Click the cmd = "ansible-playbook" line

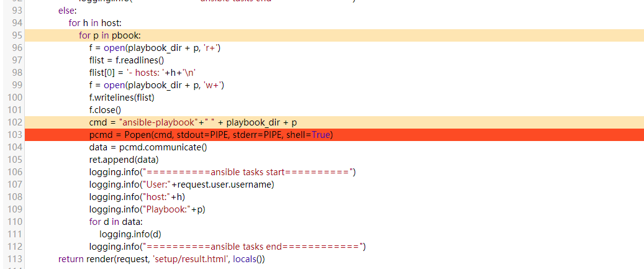(193, 122)
